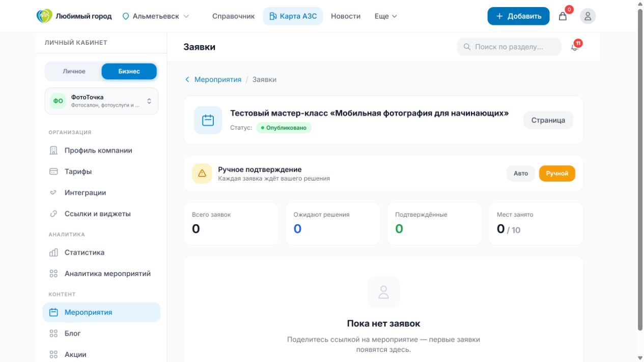Open the ФотоТочка organization selector
The width and height of the screenshot is (644, 362).
pyautogui.click(x=102, y=101)
